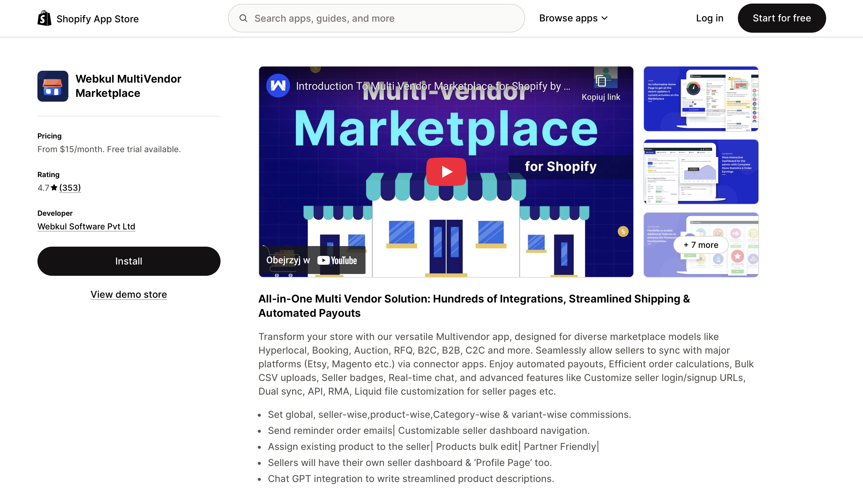Click the Shopify App Store title link
Screen dimensions: 863x504
click(97, 19)
